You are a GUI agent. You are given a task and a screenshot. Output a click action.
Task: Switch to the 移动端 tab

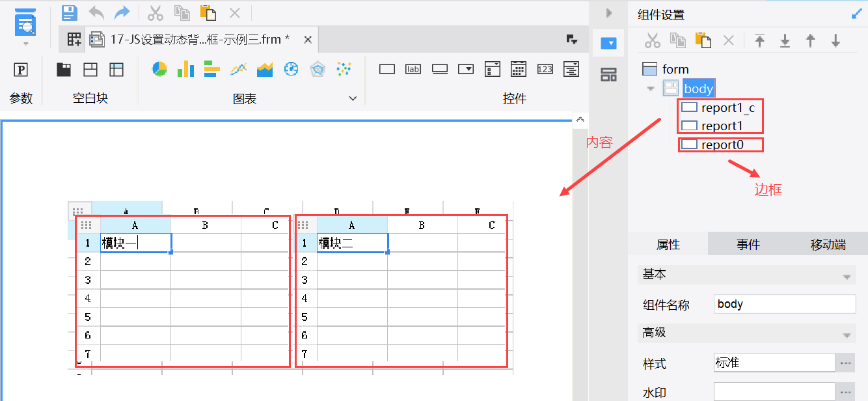click(828, 244)
